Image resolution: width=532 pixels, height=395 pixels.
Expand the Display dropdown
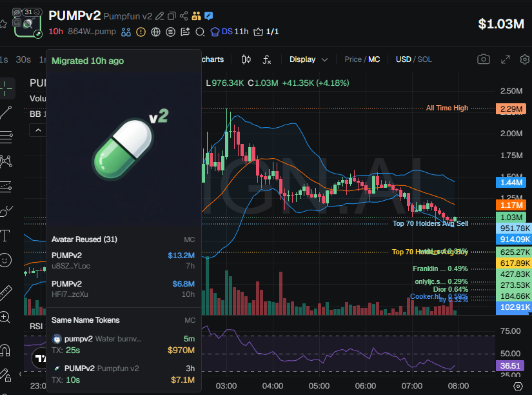coord(308,59)
